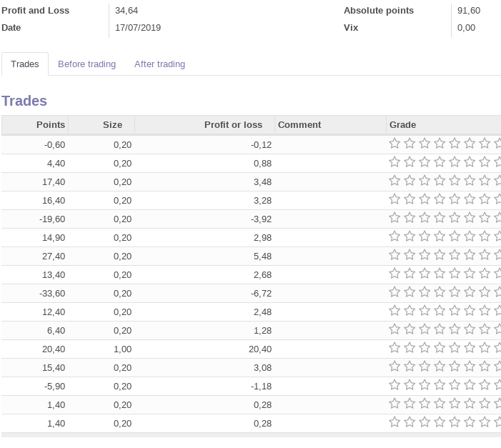Click the Grade column header
501x448 pixels.
click(402, 125)
